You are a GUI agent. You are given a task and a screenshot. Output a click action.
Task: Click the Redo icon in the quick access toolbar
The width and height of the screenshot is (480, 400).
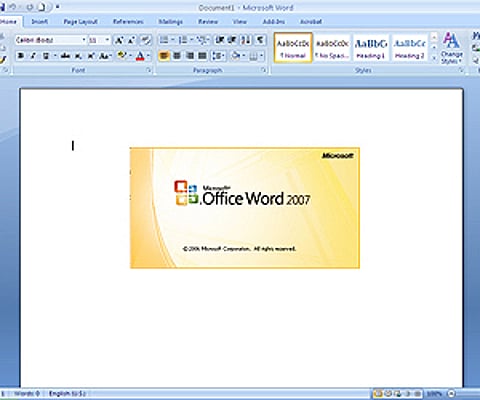(x=29, y=7)
